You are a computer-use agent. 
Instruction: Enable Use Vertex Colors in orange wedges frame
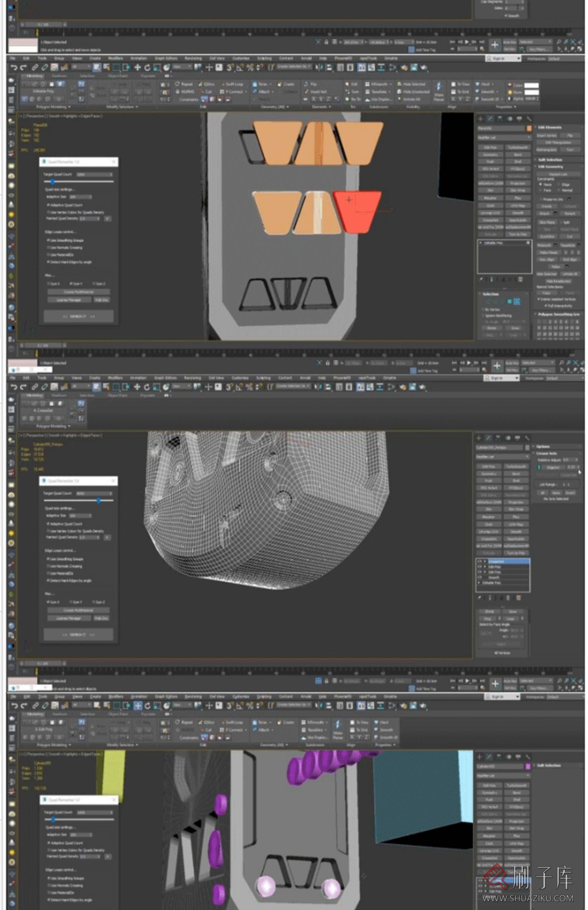pos(75,212)
